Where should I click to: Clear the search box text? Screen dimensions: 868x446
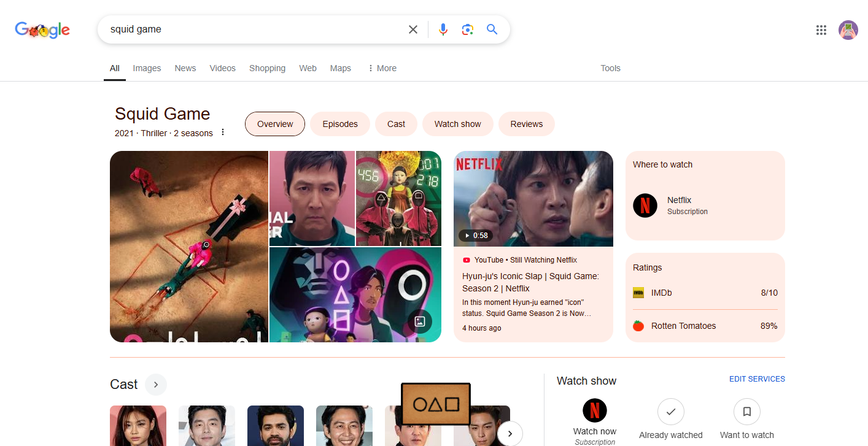pos(413,29)
